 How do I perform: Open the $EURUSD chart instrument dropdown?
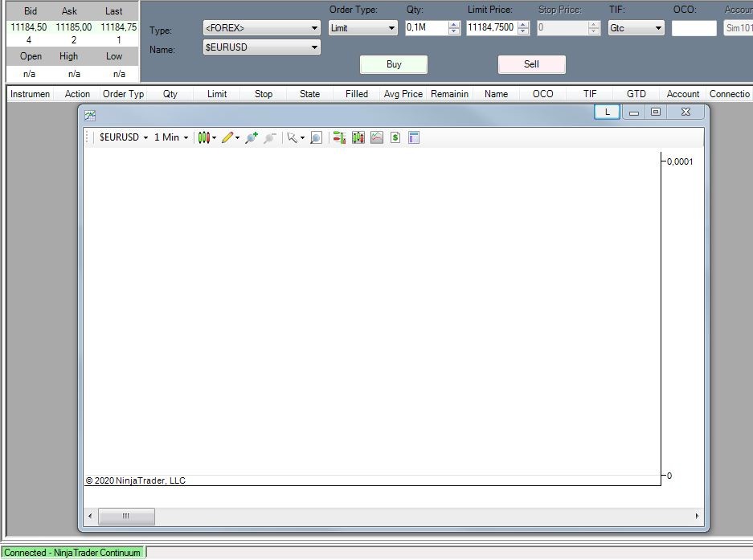(124, 137)
